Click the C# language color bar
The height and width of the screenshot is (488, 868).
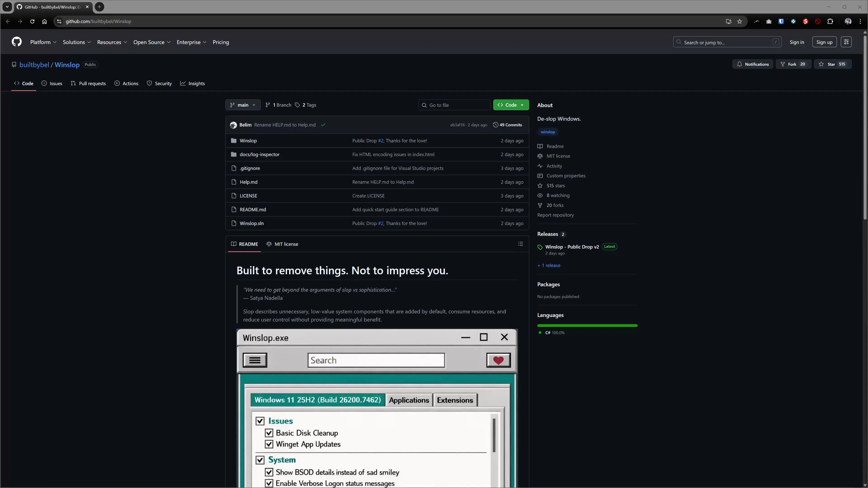(x=587, y=325)
